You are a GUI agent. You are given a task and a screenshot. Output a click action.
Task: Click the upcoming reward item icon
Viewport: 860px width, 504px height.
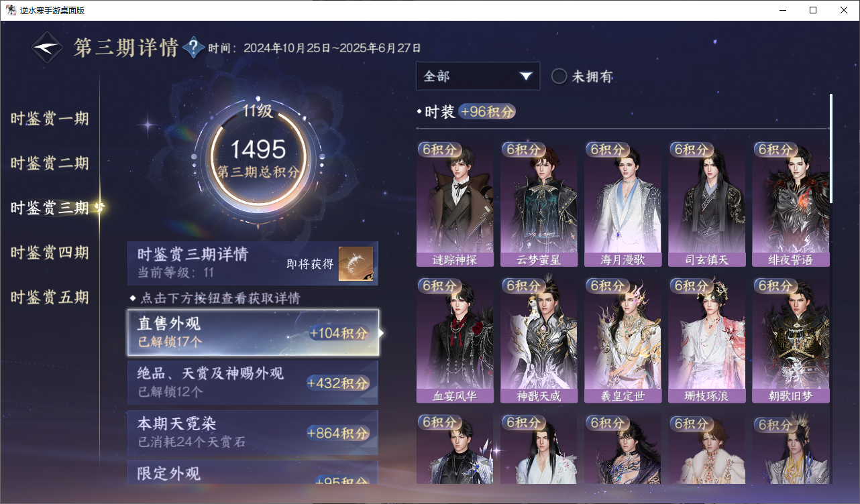[356, 263]
